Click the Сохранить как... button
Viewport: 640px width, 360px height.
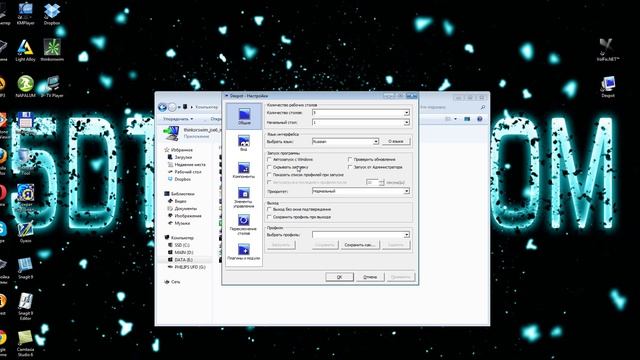pyautogui.click(x=360, y=245)
